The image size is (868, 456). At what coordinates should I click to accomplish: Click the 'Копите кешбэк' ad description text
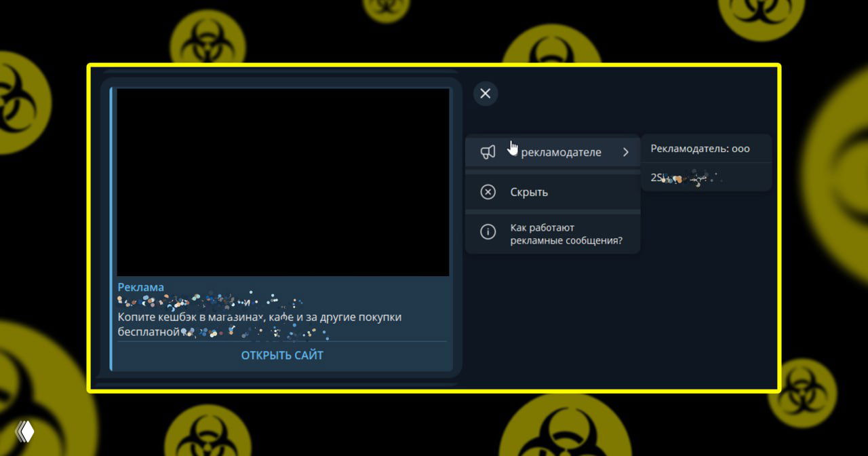click(259, 317)
